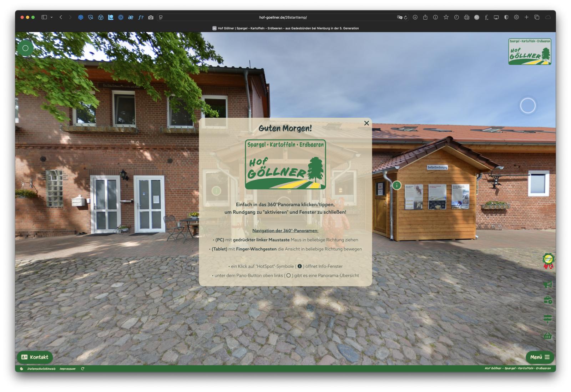The width and height of the screenshot is (571, 392).
Task: Open info hotspot on the Selbstbedienung hut
Action: tap(396, 185)
